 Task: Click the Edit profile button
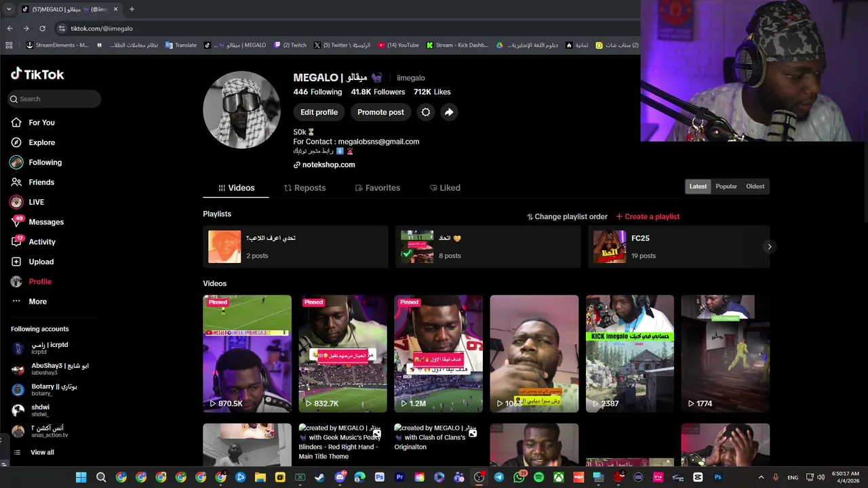point(319,113)
